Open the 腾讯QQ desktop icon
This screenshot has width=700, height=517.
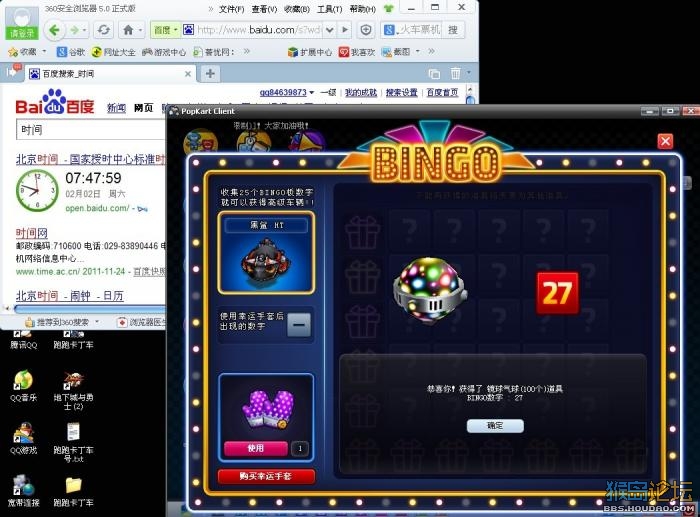tap(24, 340)
